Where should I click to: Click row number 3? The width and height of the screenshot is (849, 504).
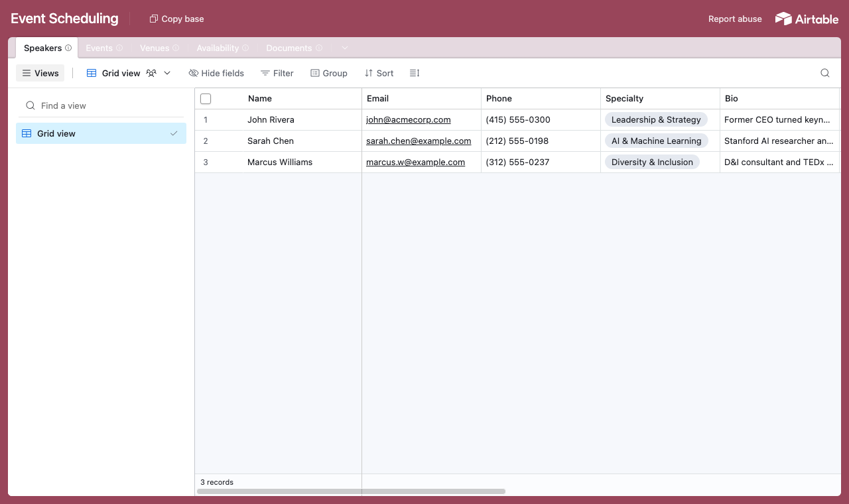point(206,162)
